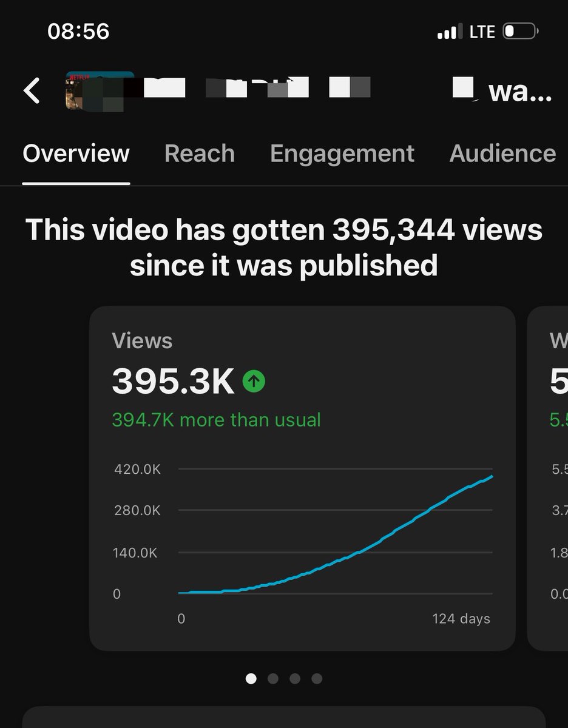Screen dimensions: 568x728
Task: Select the Overview tab
Action: 76,153
